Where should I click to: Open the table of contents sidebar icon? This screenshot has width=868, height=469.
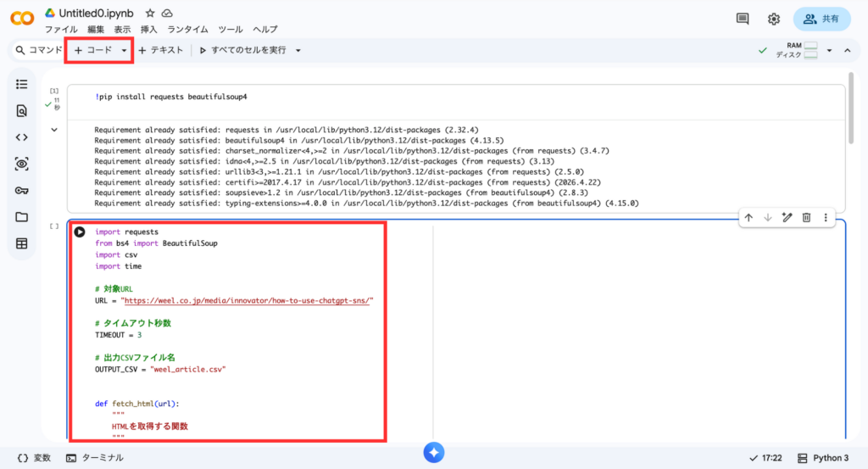click(x=21, y=84)
